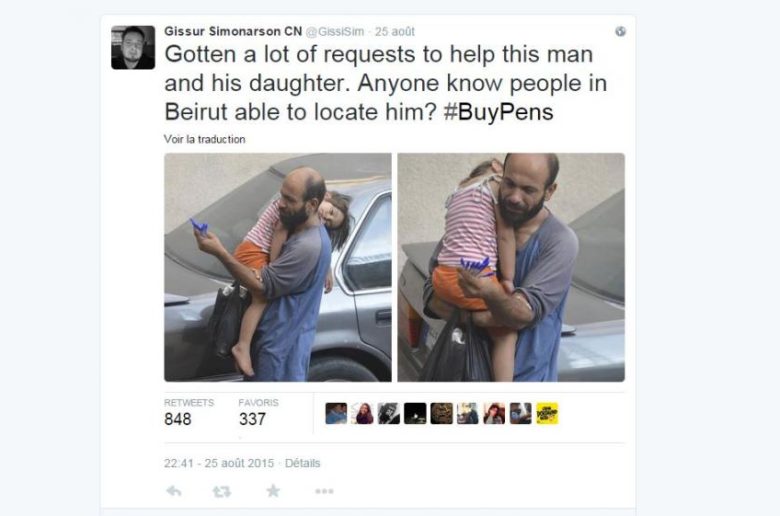Viewport: 780px width, 516px height.
Task: Click the reply arrow icon
Action: tap(174, 492)
